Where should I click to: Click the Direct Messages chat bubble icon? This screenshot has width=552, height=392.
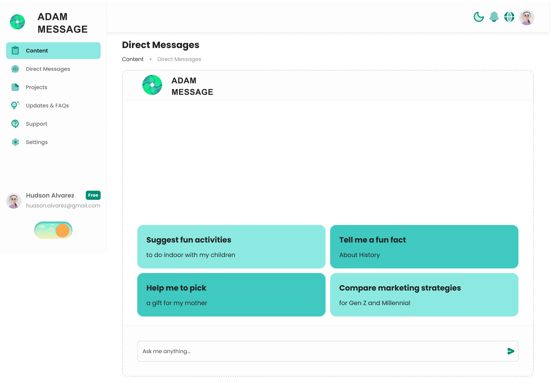click(x=15, y=69)
